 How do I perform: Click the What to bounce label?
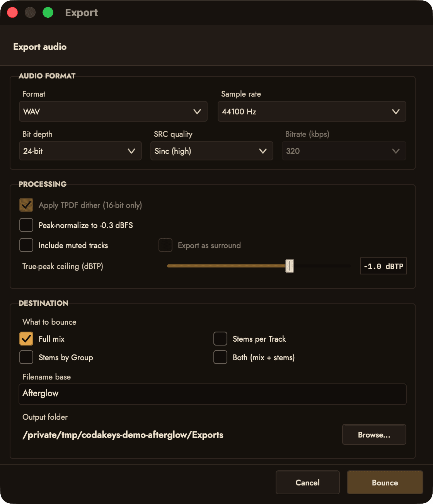point(49,322)
